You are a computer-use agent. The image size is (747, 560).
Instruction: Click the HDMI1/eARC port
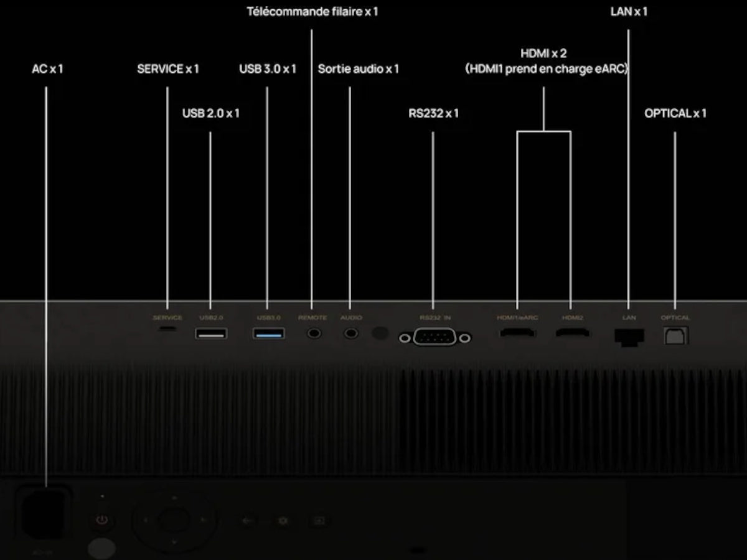[517, 334]
